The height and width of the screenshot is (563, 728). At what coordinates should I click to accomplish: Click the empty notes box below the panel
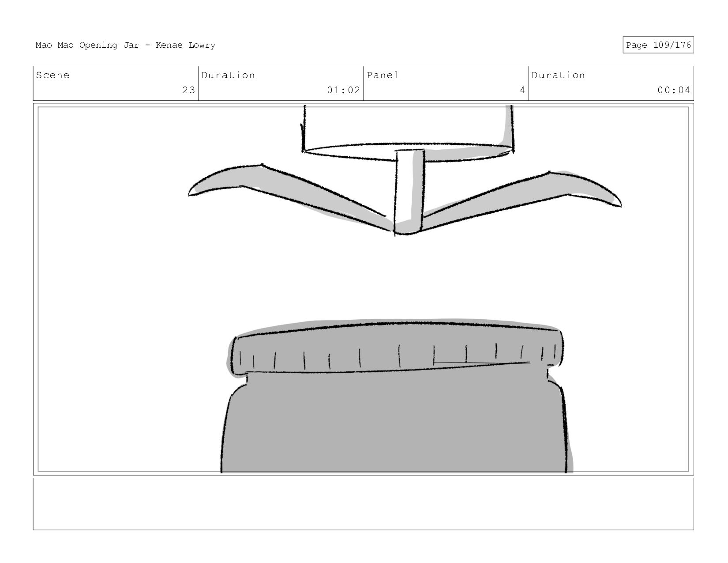[363, 504]
